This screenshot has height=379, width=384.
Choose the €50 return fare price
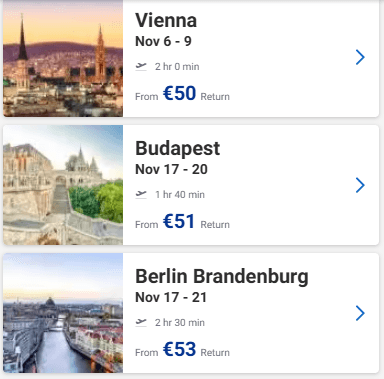179,93
